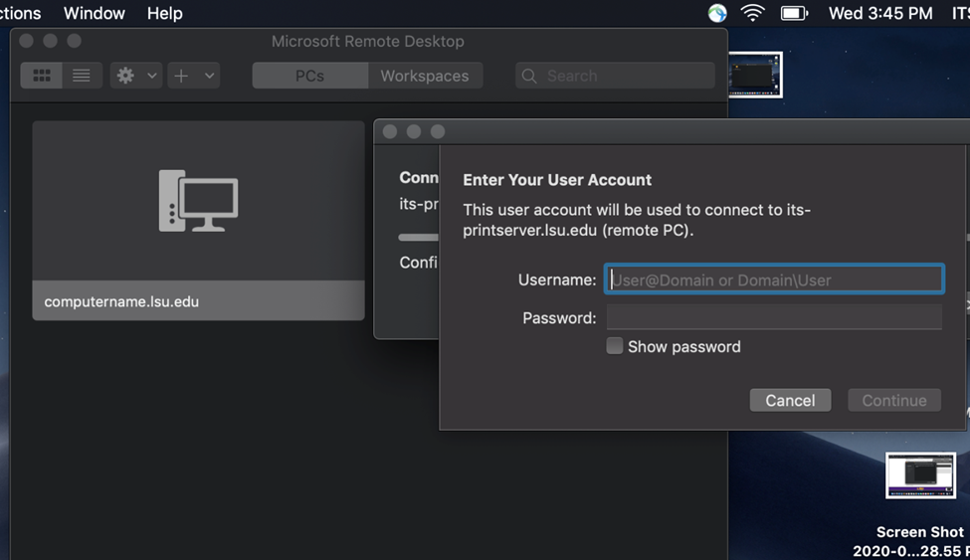Image resolution: width=970 pixels, height=560 pixels.
Task: Click the plus add button
Action: (181, 76)
